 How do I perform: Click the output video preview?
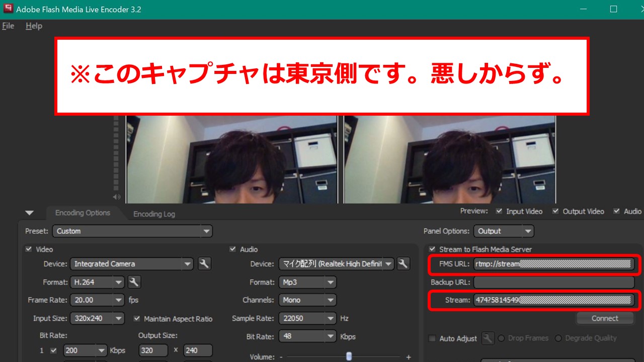tap(450, 159)
